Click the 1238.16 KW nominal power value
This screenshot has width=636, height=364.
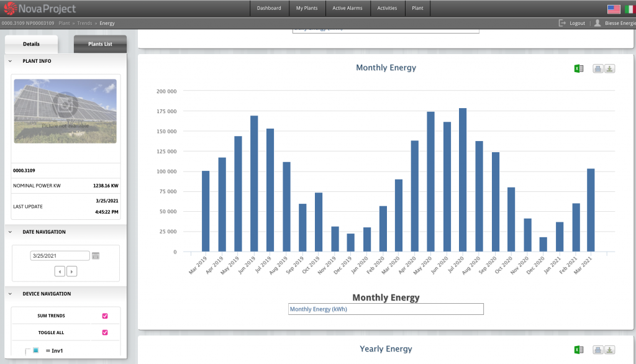pyautogui.click(x=106, y=186)
